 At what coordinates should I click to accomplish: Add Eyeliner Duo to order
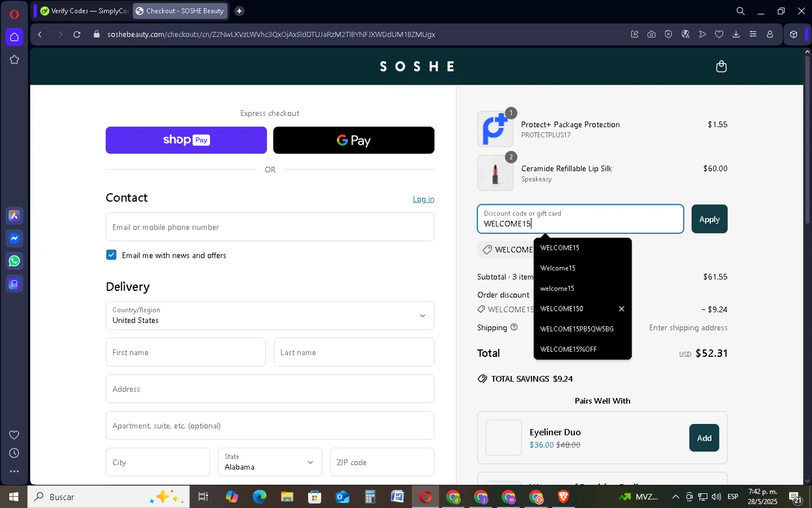tap(704, 438)
